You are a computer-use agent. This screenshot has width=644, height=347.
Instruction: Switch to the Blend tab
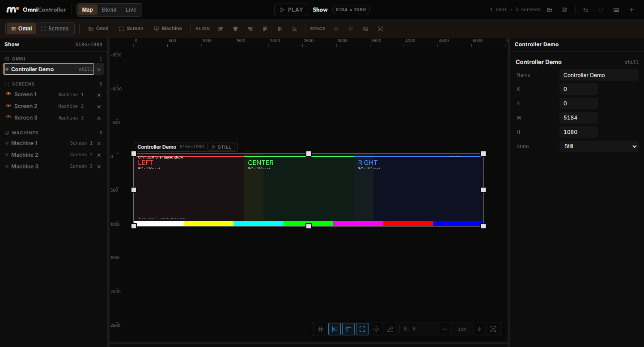coord(109,10)
